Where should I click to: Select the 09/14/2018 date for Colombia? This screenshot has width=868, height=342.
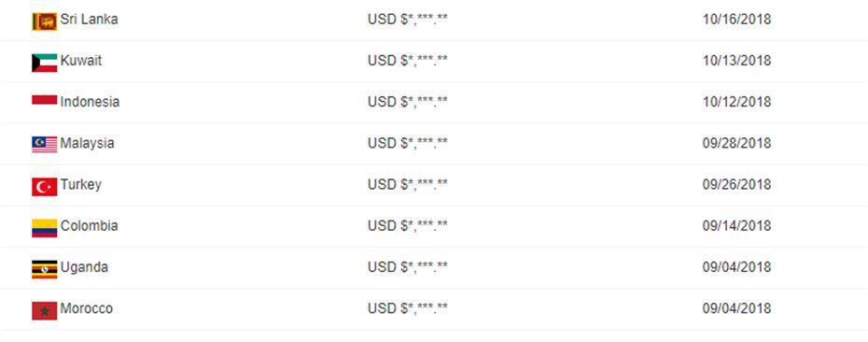[736, 225]
